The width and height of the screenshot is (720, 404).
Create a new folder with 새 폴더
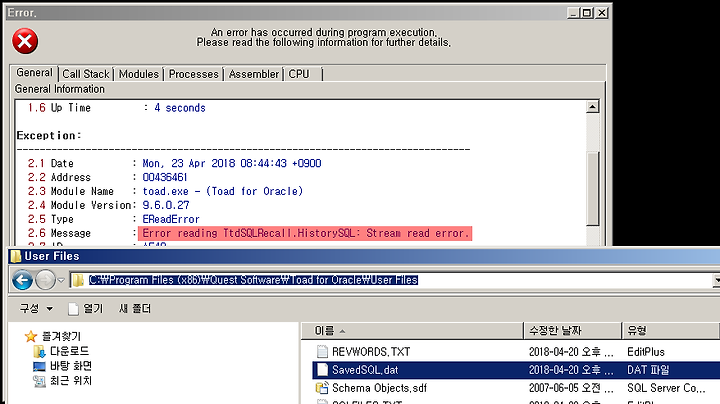[x=135, y=309]
